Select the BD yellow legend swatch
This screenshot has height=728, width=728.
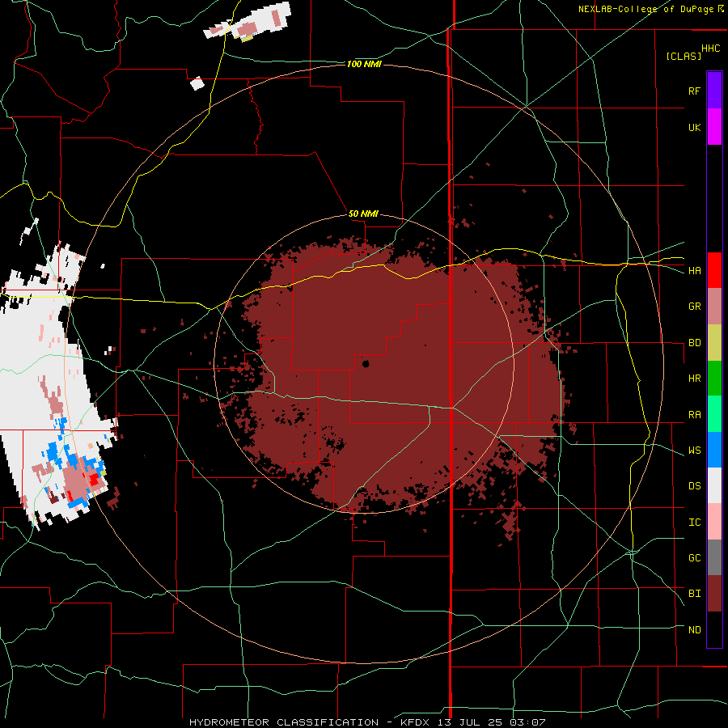714,343
